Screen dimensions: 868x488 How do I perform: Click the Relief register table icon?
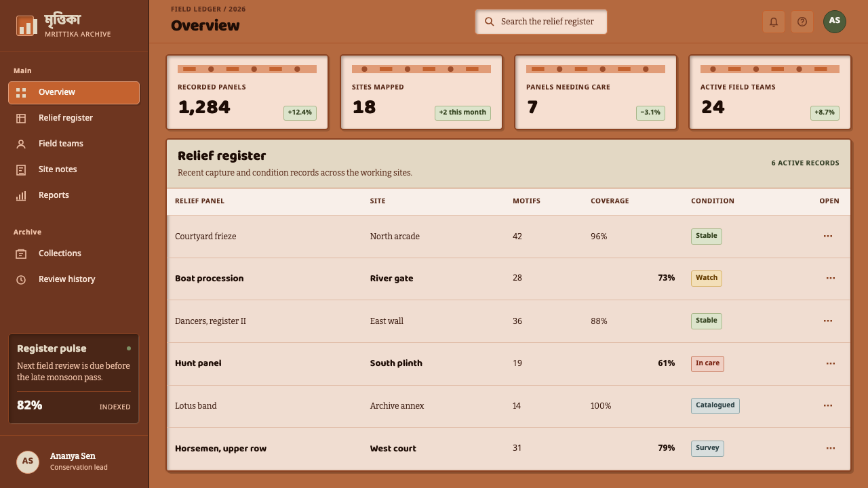(x=21, y=119)
